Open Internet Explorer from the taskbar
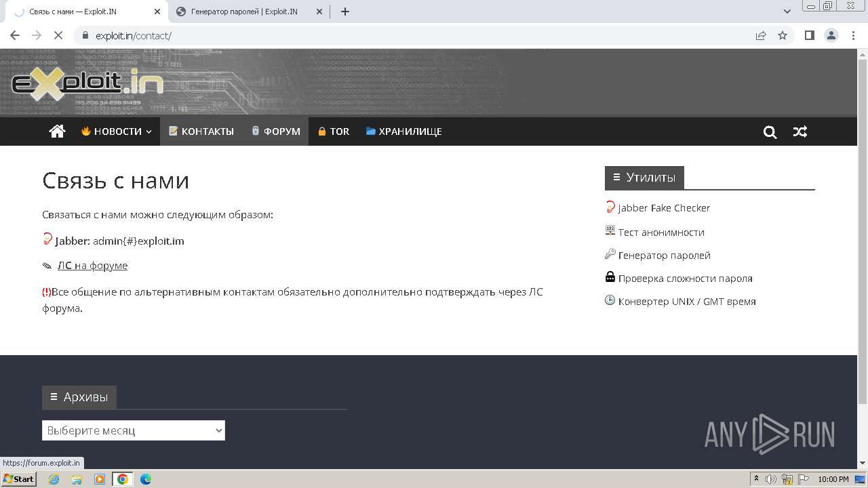The width and height of the screenshot is (868, 488). point(54,479)
